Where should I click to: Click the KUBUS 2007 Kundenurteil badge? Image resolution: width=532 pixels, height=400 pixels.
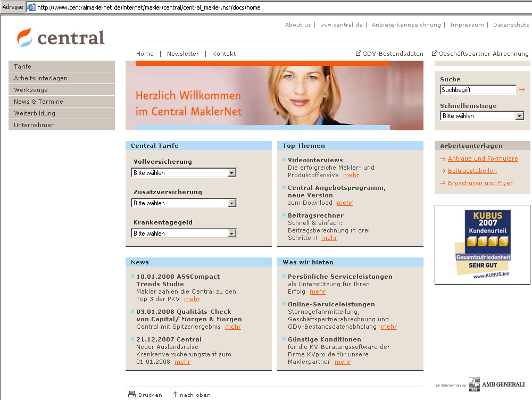point(483,244)
